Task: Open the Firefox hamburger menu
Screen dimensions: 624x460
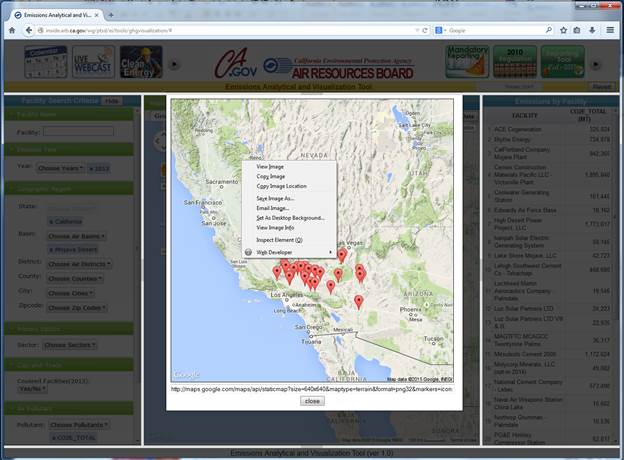Action: [612, 31]
